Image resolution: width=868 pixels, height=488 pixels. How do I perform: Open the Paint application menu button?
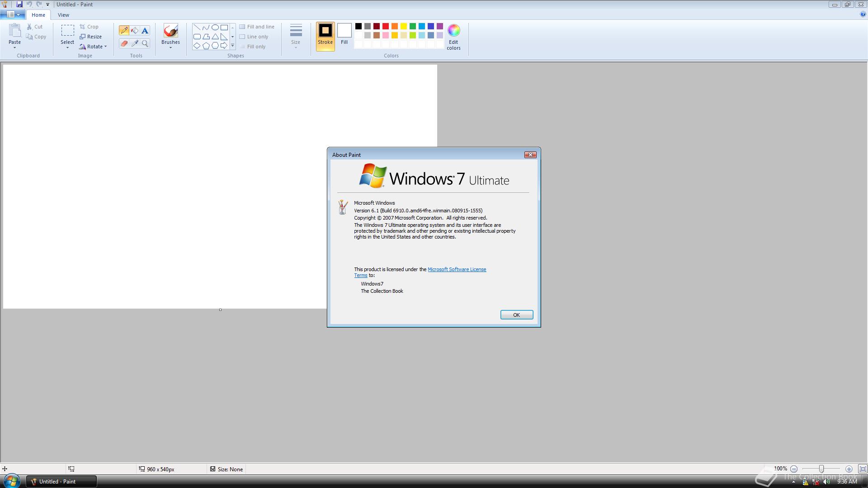pos(13,14)
